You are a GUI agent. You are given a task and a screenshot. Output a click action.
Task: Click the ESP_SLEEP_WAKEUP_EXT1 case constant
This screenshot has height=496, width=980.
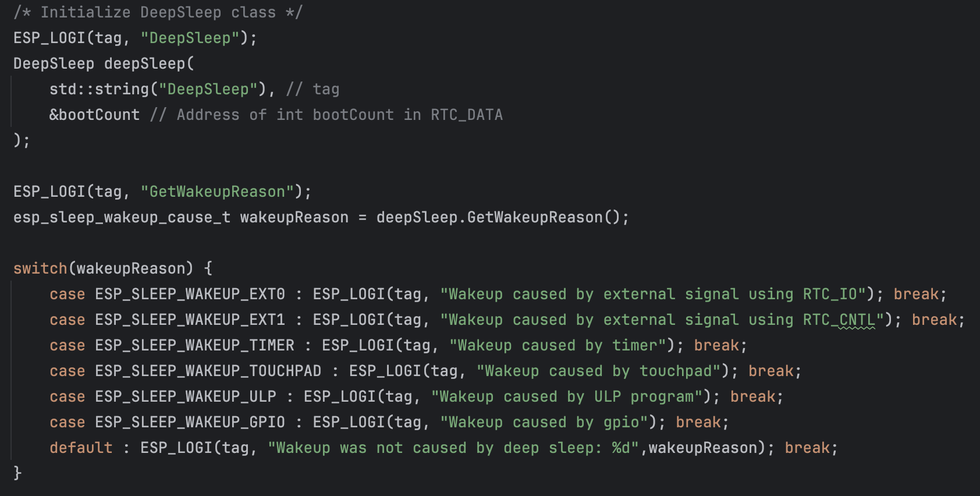pos(190,320)
